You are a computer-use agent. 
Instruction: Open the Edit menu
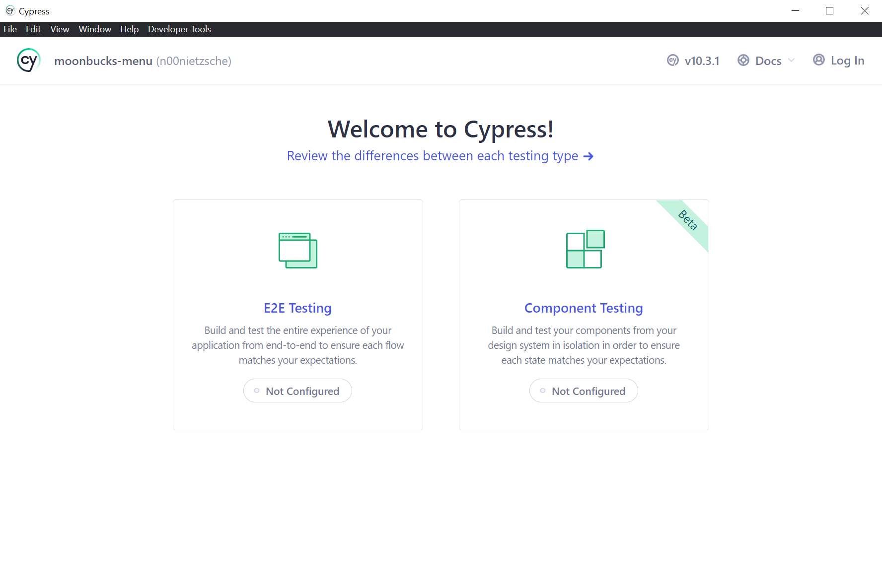tap(33, 29)
